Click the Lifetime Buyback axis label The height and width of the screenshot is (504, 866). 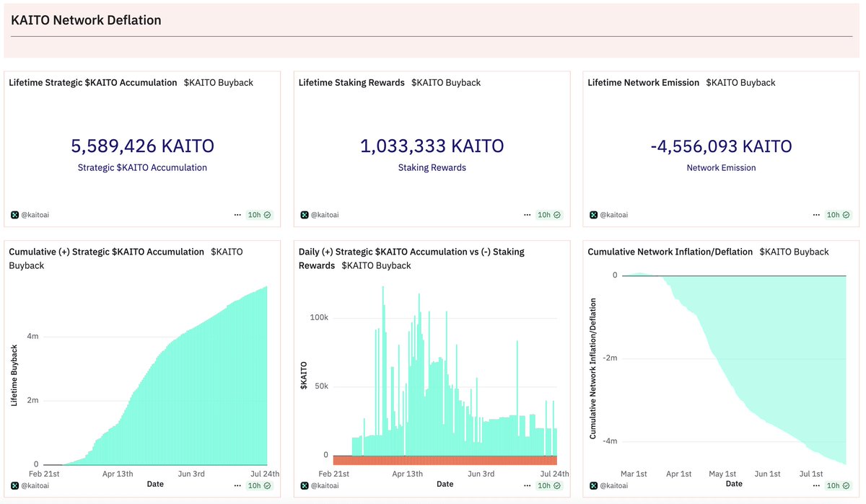point(14,375)
